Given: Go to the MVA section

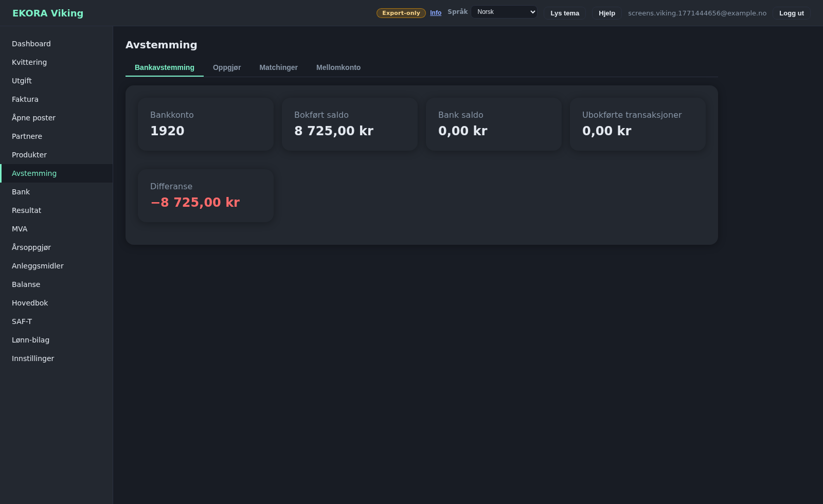Looking at the screenshot, I should tap(20, 229).
